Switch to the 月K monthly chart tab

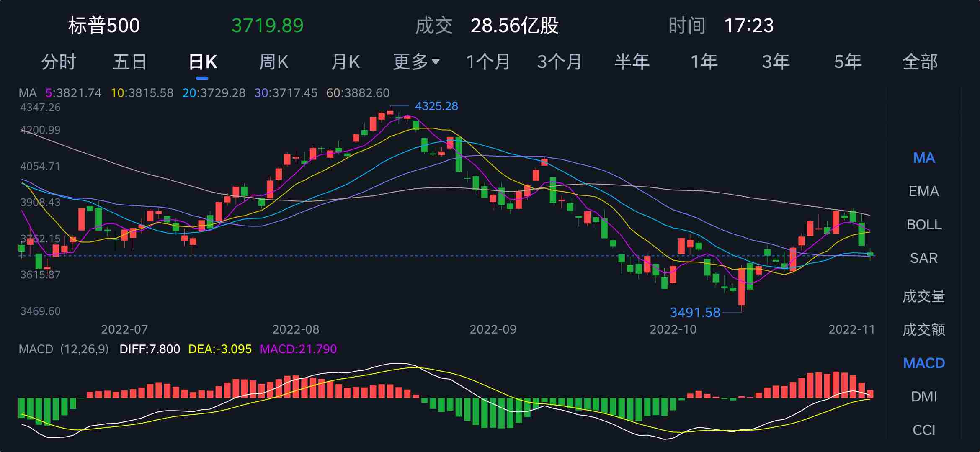(346, 62)
